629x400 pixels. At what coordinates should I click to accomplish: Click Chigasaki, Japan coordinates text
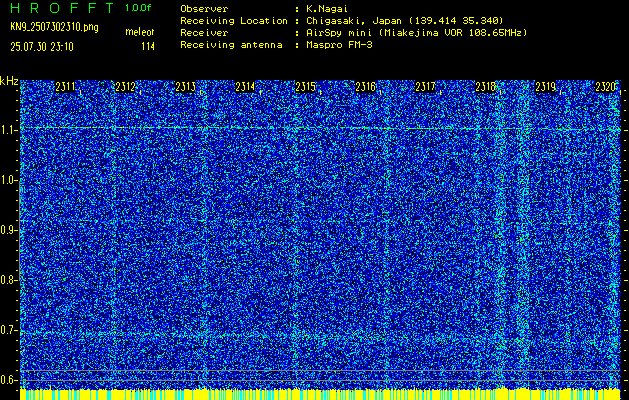pos(405,21)
